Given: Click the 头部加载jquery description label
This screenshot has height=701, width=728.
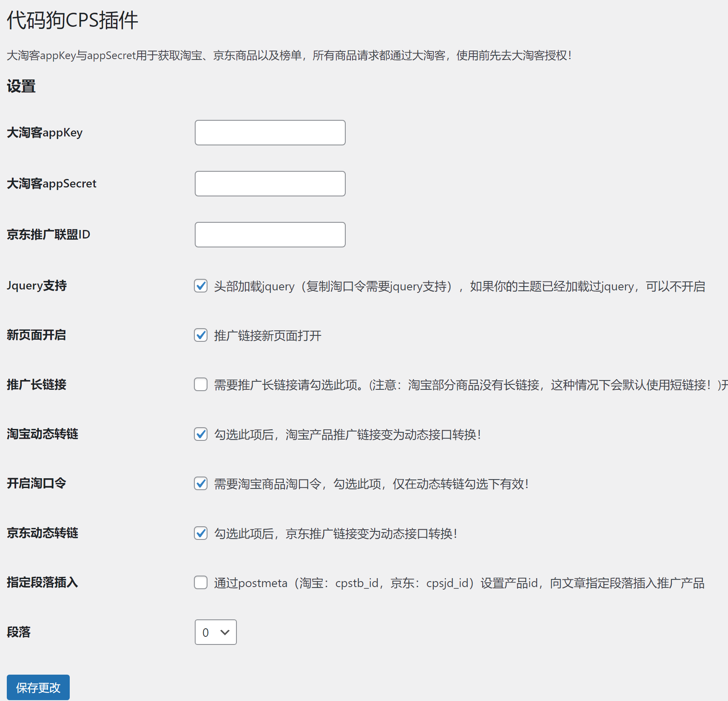Looking at the screenshot, I should 460,287.
